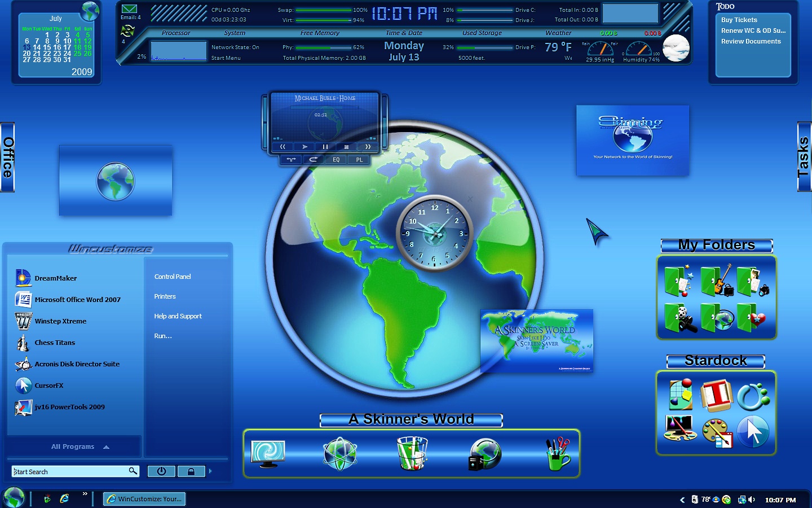Viewport: 812px width, 508px height.
Task: Toggle shuffle in the media player
Action: [x=292, y=160]
